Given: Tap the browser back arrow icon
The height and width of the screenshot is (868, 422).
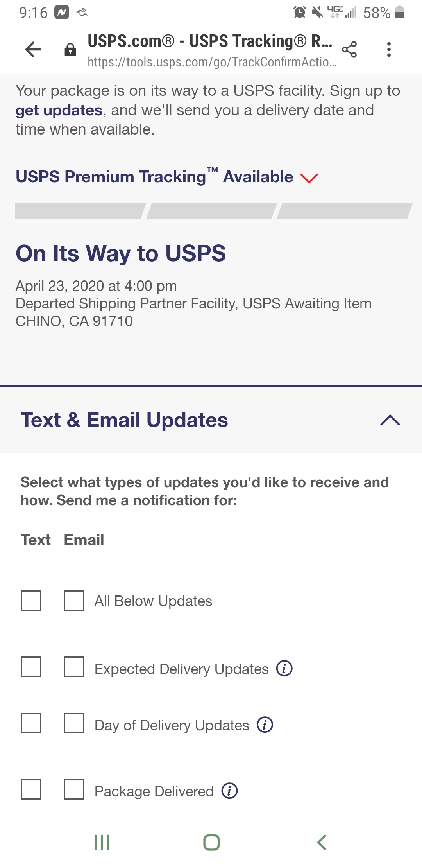Looking at the screenshot, I should [x=33, y=50].
